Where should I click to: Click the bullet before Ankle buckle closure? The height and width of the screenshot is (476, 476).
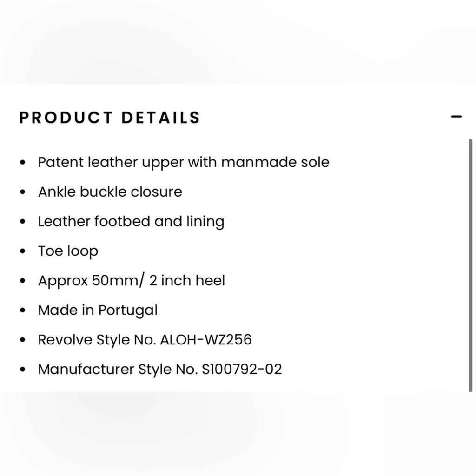coord(22,192)
